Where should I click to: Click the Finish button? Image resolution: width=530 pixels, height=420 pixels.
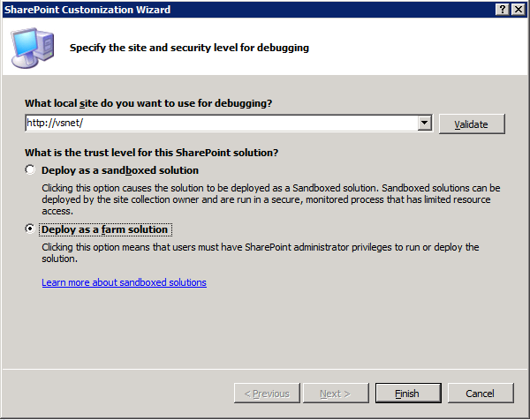[408, 394]
